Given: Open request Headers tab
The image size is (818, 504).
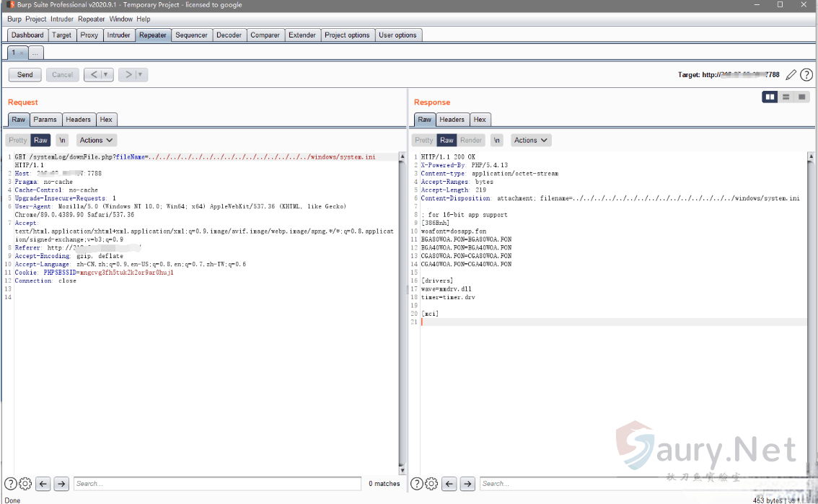Looking at the screenshot, I should 78,120.
